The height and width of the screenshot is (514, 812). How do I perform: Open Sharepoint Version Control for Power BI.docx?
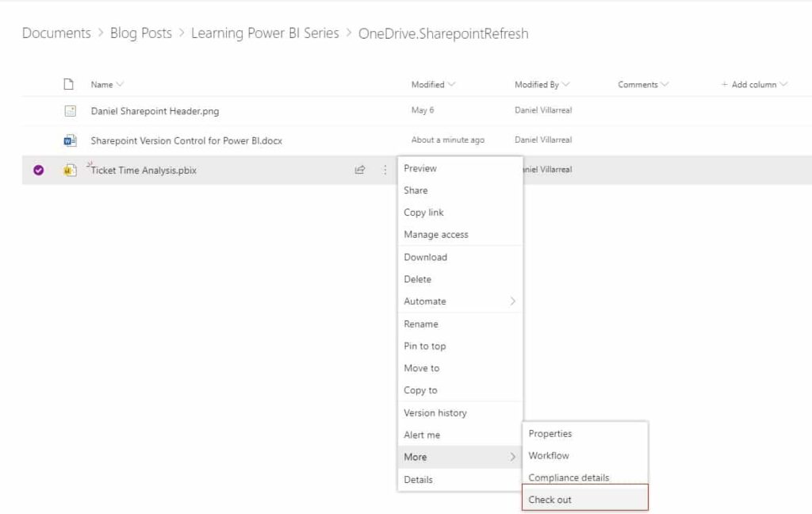pos(186,140)
